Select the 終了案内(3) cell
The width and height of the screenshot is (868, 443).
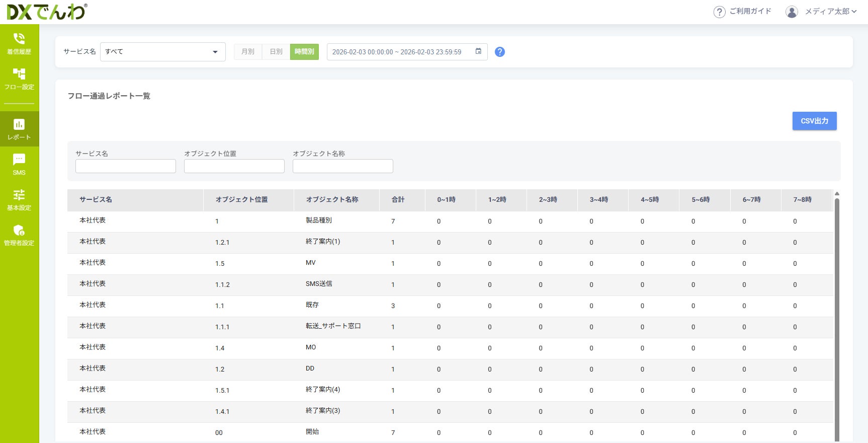tap(323, 411)
